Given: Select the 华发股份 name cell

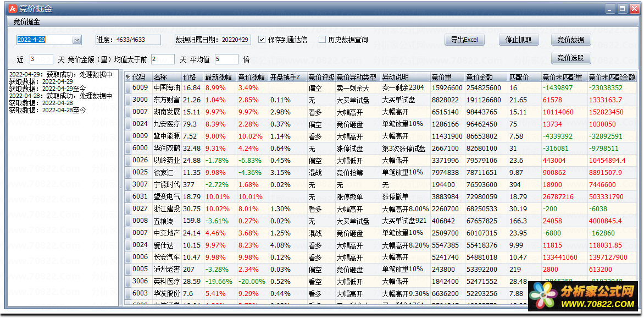Looking at the screenshot, I should pos(166,293).
